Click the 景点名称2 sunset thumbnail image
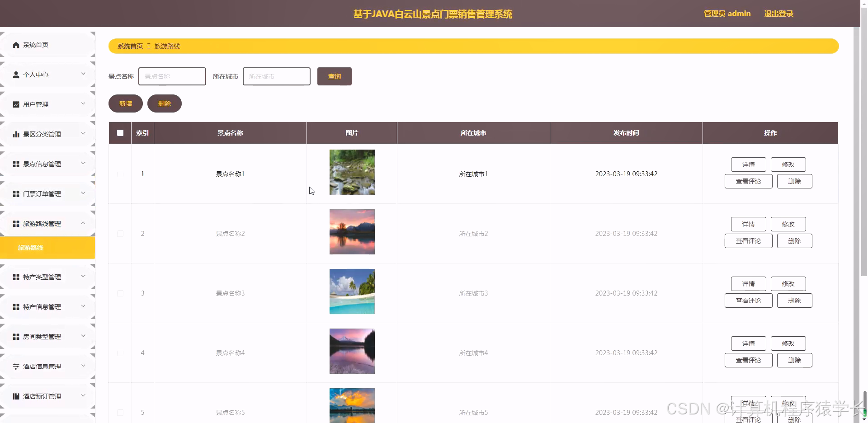The height and width of the screenshot is (423, 868). 352,231
